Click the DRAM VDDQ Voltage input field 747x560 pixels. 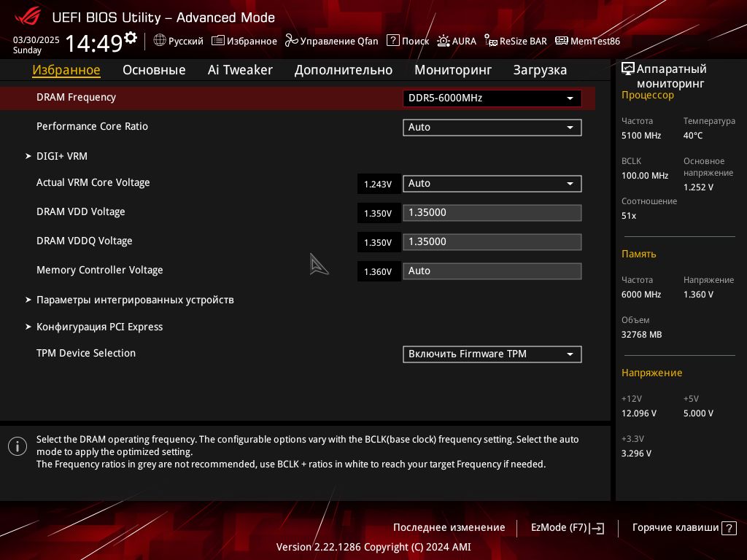click(492, 241)
